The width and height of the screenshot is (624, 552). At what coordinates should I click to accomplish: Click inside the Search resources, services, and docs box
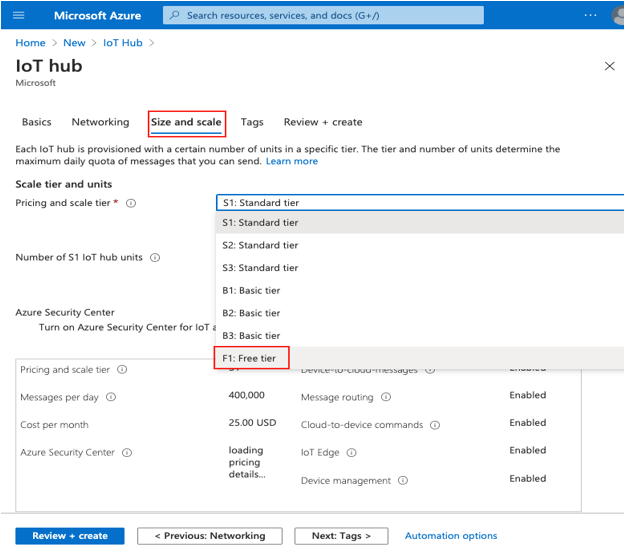(x=323, y=15)
